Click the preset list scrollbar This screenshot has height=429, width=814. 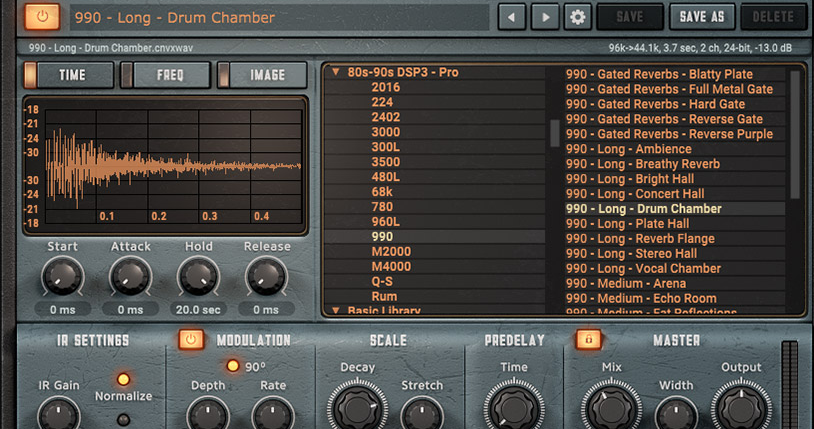[796, 135]
